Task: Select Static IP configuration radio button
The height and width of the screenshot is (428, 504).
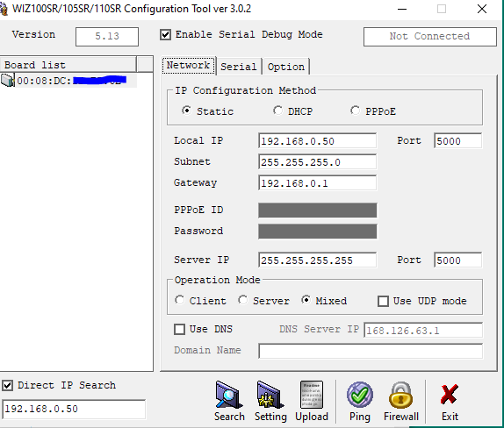Action: click(x=186, y=111)
